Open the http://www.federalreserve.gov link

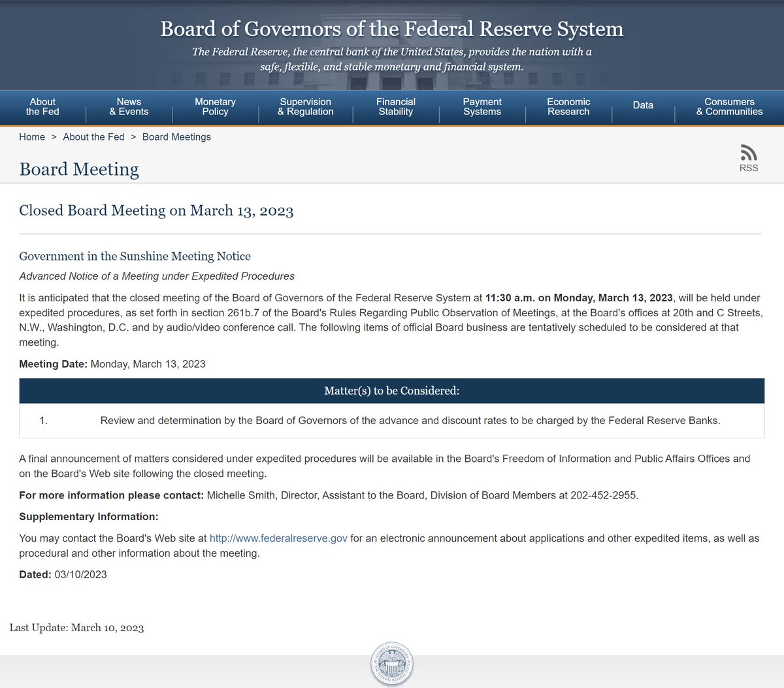click(278, 538)
